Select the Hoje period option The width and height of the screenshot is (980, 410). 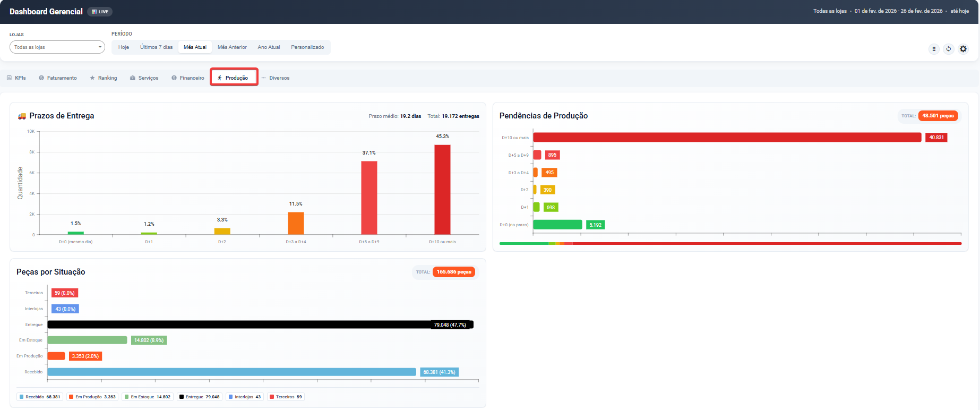(x=124, y=47)
